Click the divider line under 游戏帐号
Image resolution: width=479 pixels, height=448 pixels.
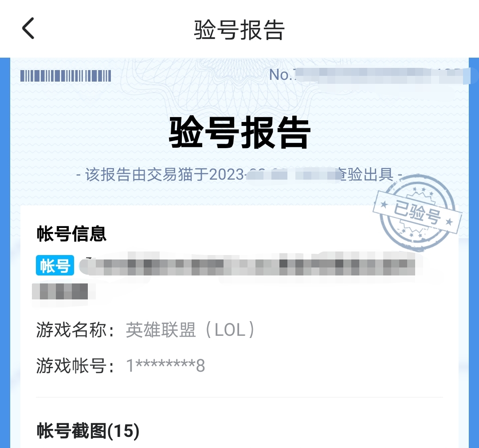click(239, 397)
